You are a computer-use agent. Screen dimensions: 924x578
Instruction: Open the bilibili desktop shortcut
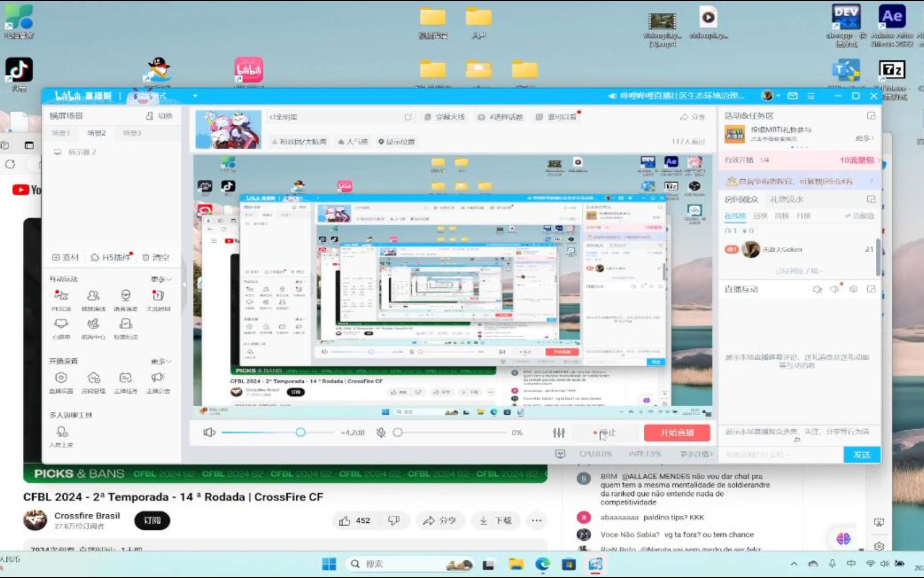(249, 72)
